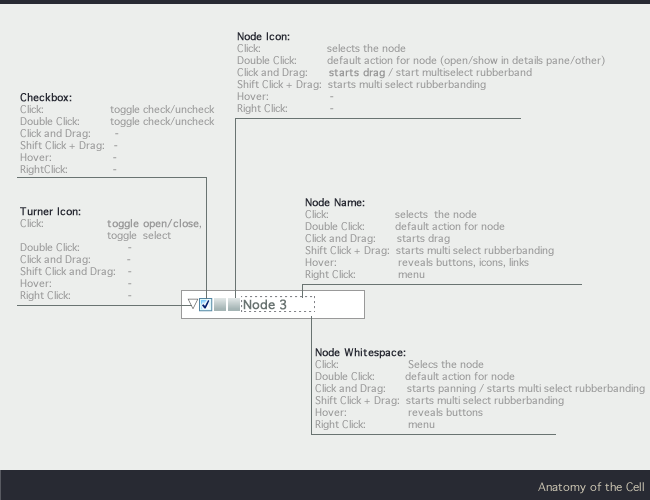Click the 'Node Whitespace:' heading
The width and height of the screenshot is (650, 500).
pyautogui.click(x=360, y=353)
